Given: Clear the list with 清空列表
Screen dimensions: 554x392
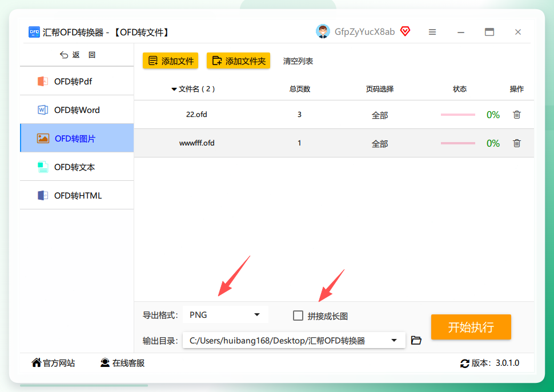Looking at the screenshot, I should click(x=298, y=61).
